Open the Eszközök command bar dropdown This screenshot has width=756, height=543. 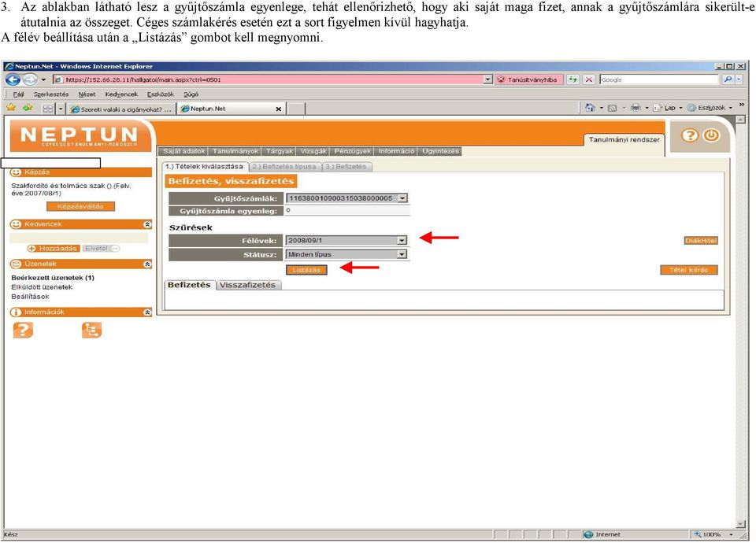[x=710, y=108]
